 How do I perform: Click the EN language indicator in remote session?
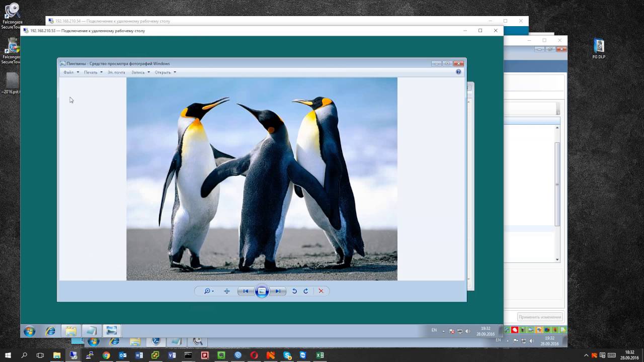434,330
